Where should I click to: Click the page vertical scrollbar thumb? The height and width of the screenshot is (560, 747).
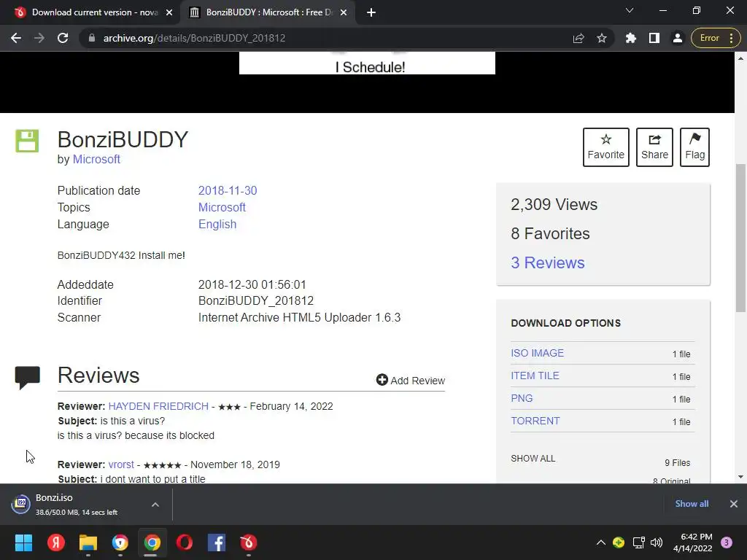tap(740, 238)
